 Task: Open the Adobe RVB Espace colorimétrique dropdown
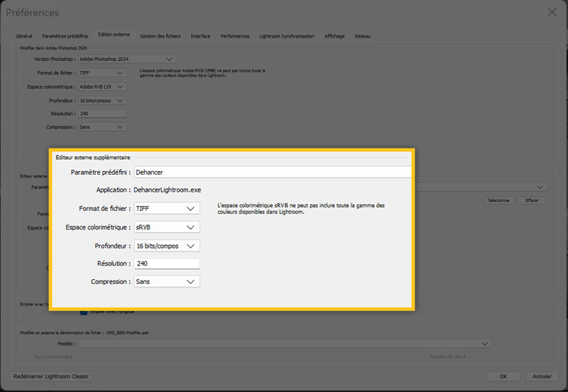[x=102, y=87]
